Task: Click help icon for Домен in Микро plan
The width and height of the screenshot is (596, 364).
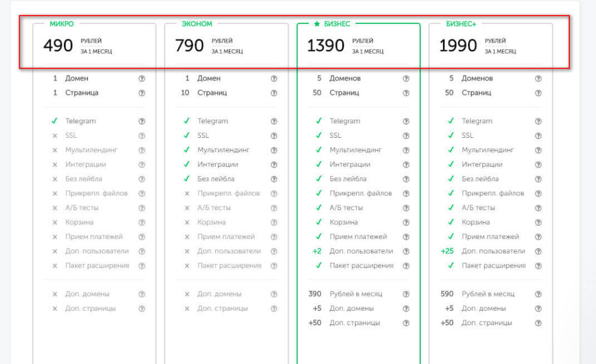Action: click(141, 78)
